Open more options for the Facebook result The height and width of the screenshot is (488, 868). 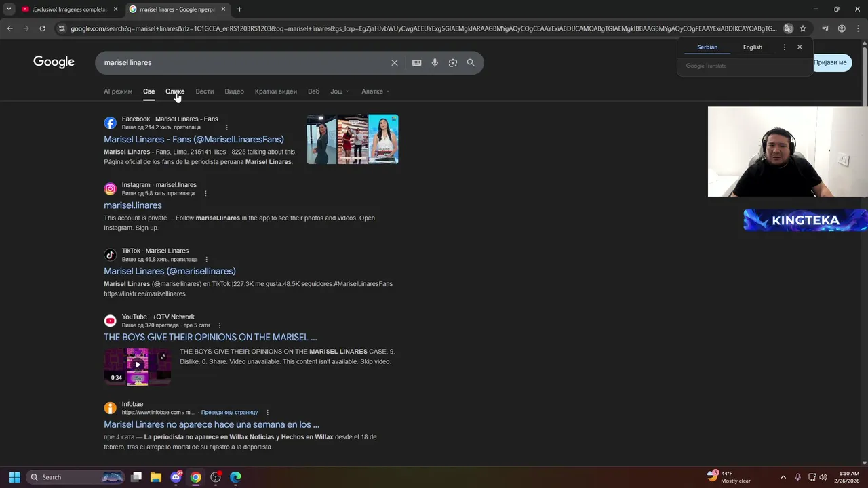pos(226,127)
